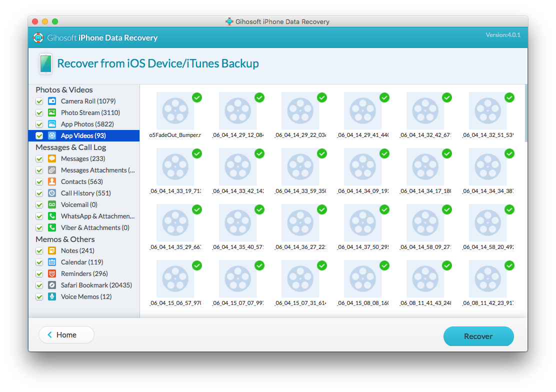The width and height of the screenshot is (556, 392).
Task: Uncheck the Notes checkbox
Action: point(39,251)
